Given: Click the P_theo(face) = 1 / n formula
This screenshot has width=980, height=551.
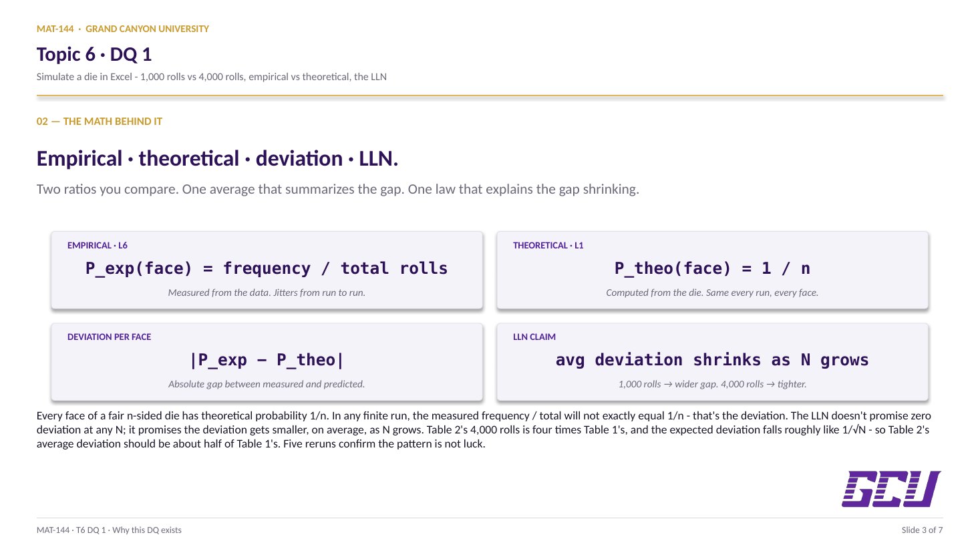Looking at the screenshot, I should (712, 268).
